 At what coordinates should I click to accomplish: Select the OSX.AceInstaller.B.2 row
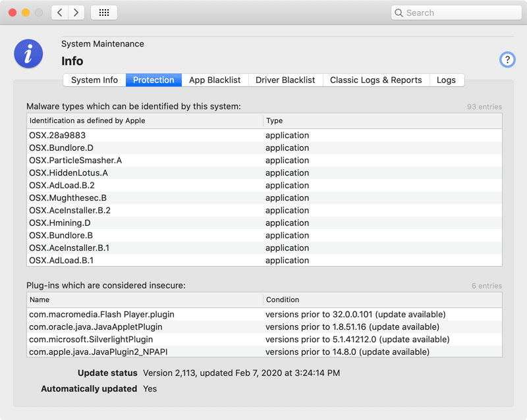[265, 211]
